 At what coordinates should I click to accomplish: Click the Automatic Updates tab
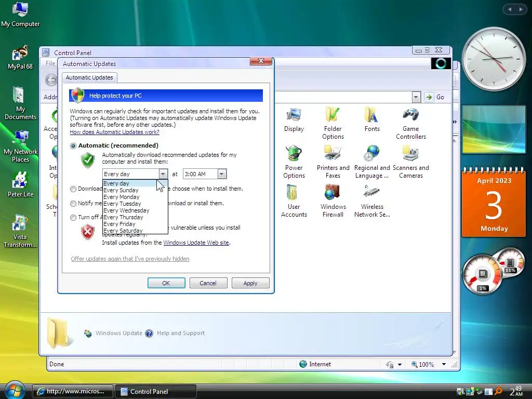coord(89,78)
